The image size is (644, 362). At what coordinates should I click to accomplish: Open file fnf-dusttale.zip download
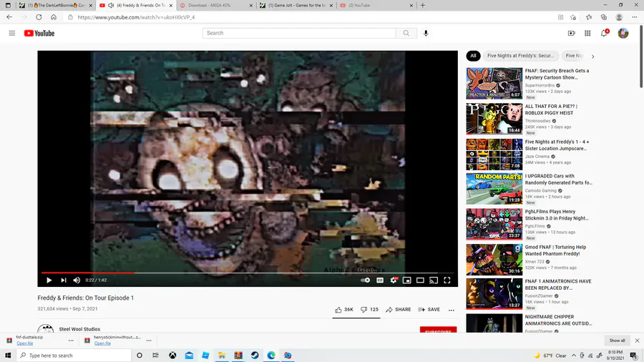click(x=24, y=343)
